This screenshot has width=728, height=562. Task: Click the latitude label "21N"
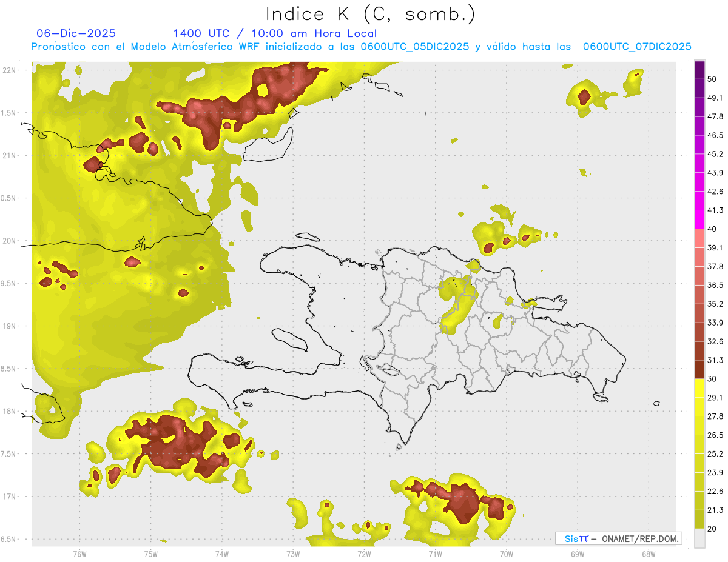coord(9,155)
